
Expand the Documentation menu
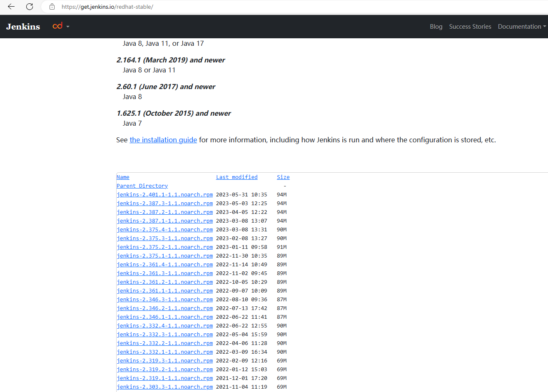coord(522,27)
